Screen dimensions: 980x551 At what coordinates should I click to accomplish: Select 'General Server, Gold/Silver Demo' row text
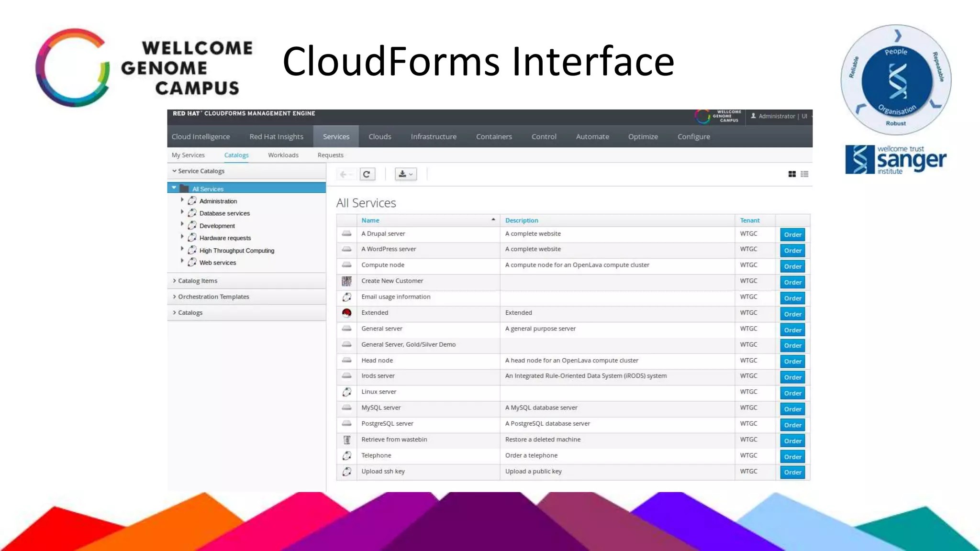pyautogui.click(x=408, y=344)
